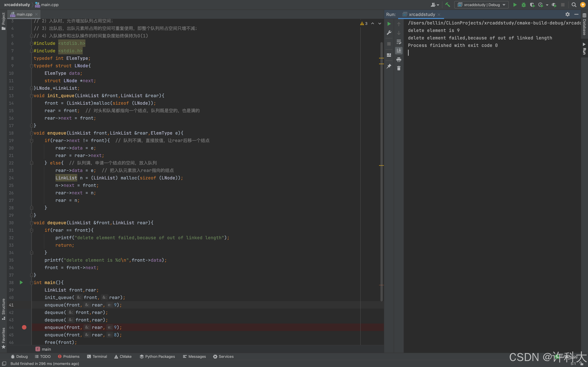Clear Run console with trash icon

click(x=399, y=68)
